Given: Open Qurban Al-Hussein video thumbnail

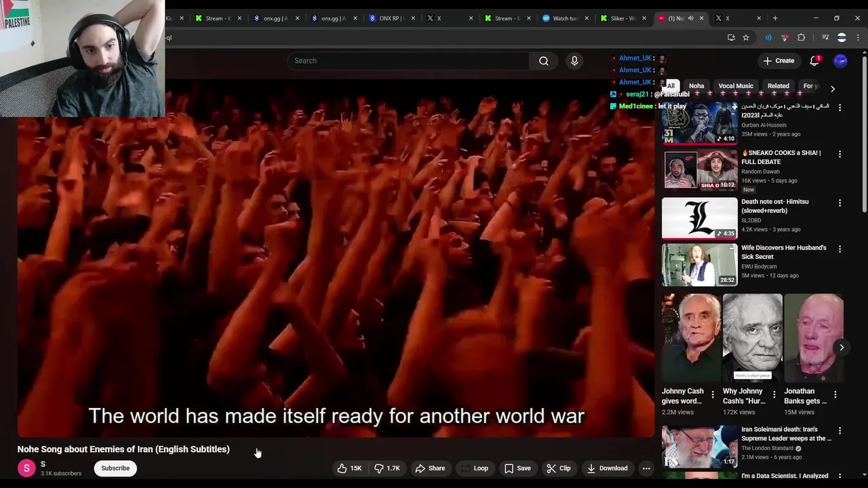Looking at the screenshot, I should 699,123.
